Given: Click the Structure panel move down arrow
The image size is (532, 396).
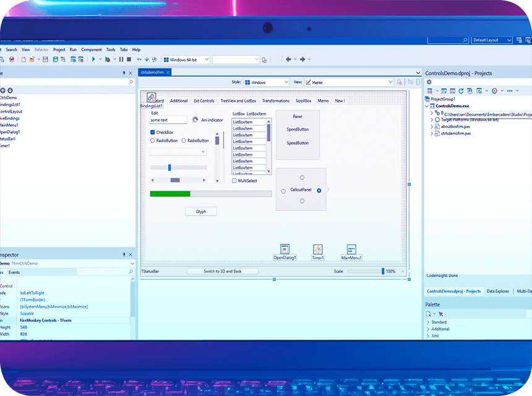Looking at the screenshot, I should coord(10,90).
